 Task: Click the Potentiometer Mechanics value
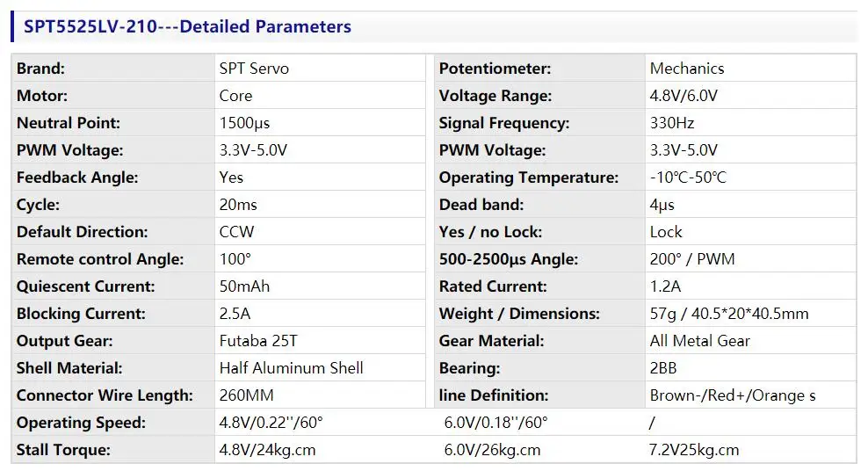point(687,68)
